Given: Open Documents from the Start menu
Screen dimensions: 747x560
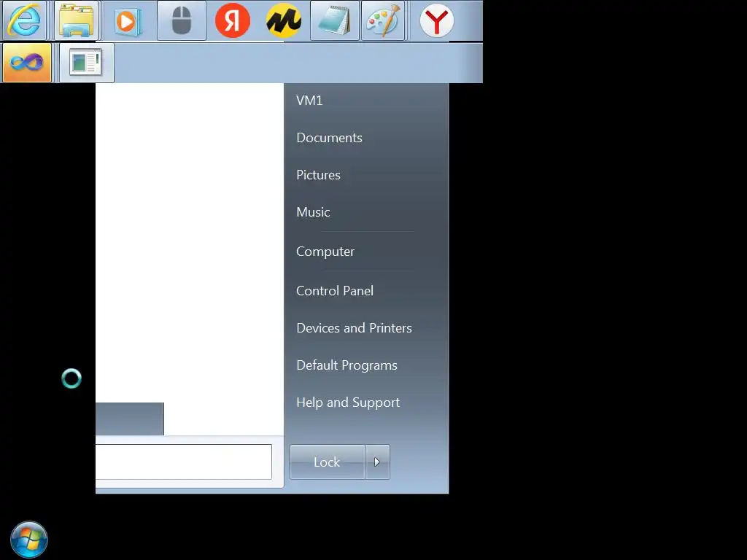Looking at the screenshot, I should [x=329, y=138].
